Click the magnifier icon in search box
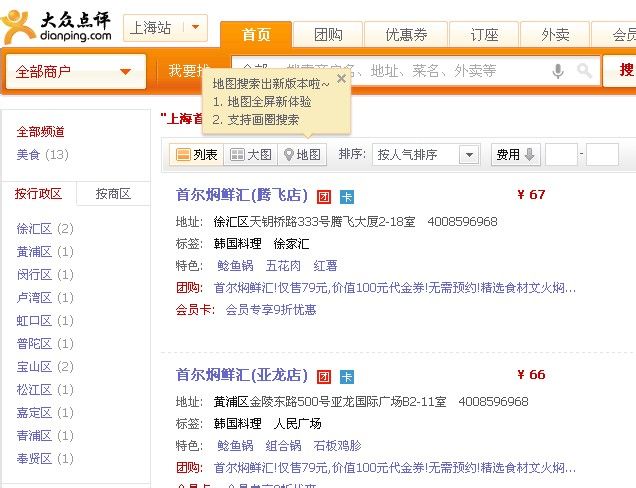This screenshot has height=488, width=636. click(x=584, y=71)
